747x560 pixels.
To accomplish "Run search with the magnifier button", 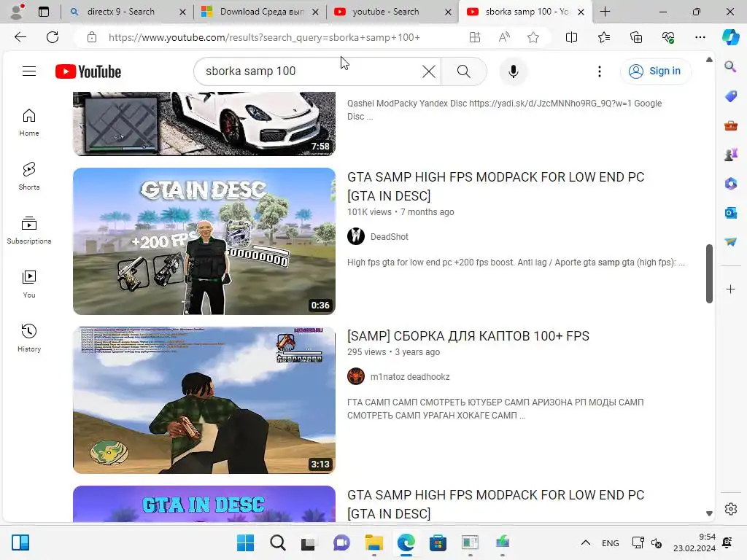I will pos(463,71).
